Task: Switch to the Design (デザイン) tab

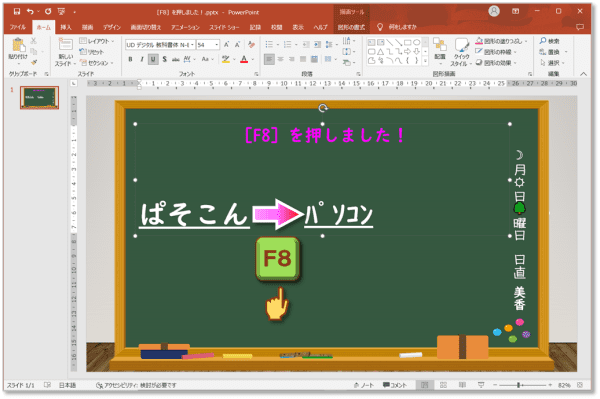Action: (x=112, y=27)
